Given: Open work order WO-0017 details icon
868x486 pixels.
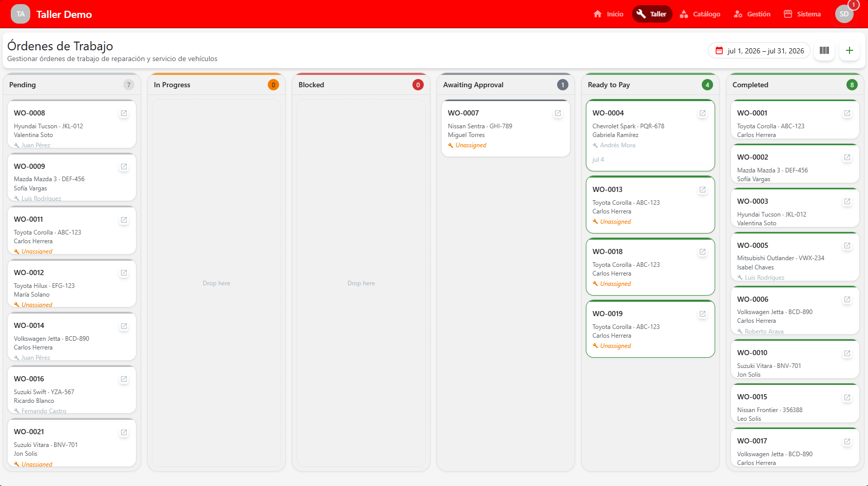Looking at the screenshot, I should click(x=847, y=442).
